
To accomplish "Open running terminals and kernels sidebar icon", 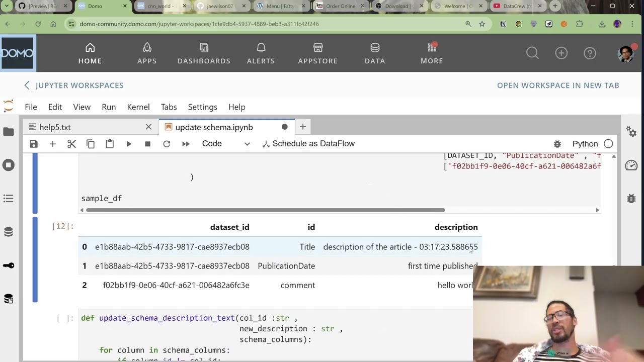I will click(x=9, y=165).
